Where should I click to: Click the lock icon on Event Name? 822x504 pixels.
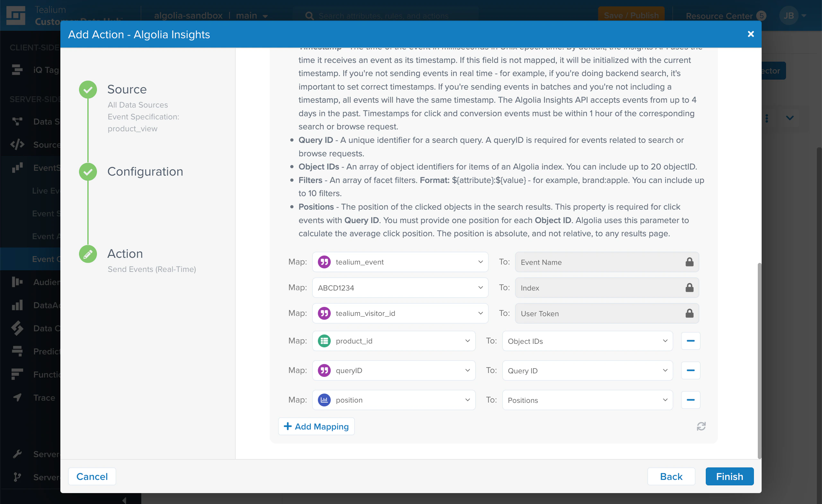(x=689, y=262)
